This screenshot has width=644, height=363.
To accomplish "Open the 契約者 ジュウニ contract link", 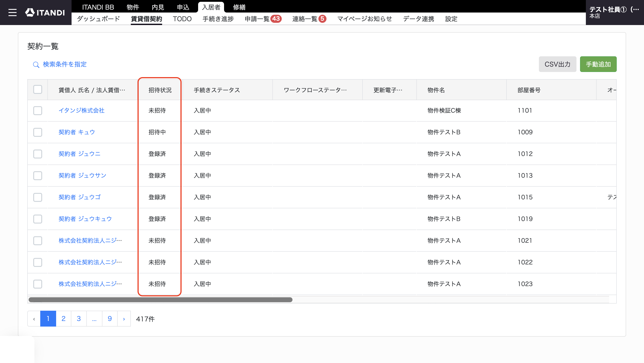I will point(80,154).
